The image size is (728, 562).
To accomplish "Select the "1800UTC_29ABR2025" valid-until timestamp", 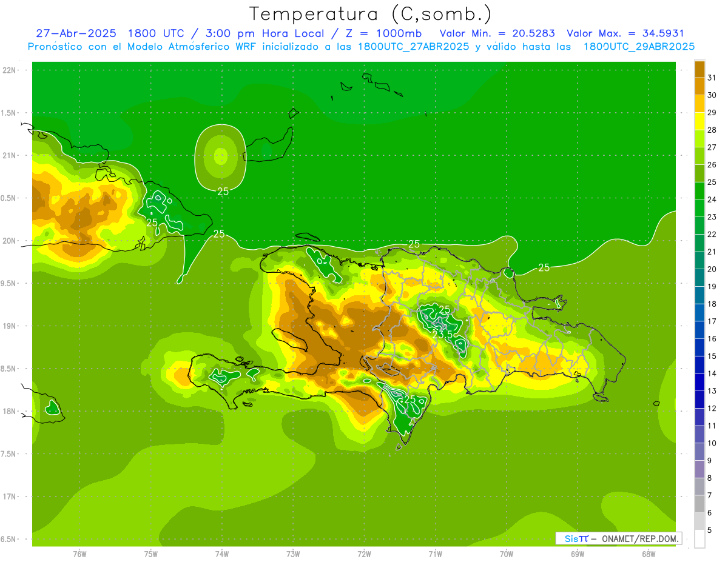I will click(x=639, y=47).
